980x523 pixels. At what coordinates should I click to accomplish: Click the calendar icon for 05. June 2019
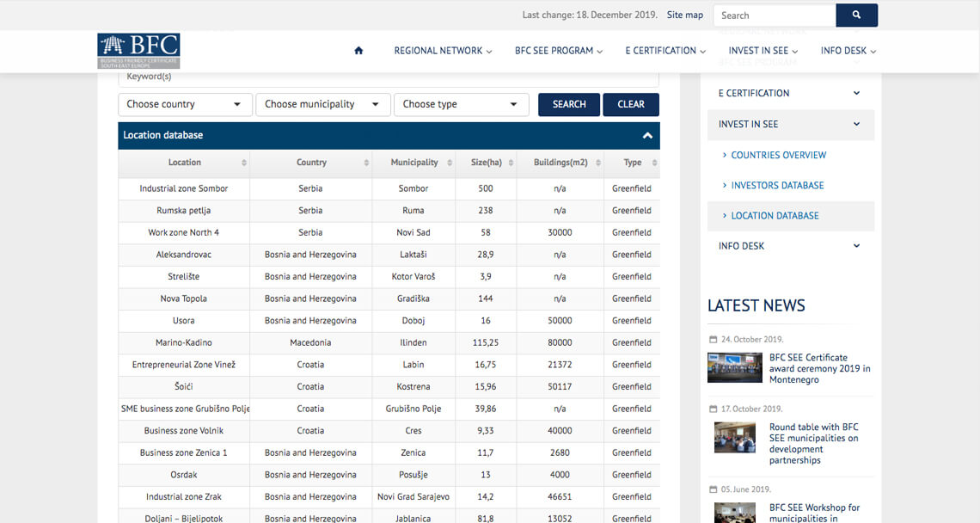714,489
